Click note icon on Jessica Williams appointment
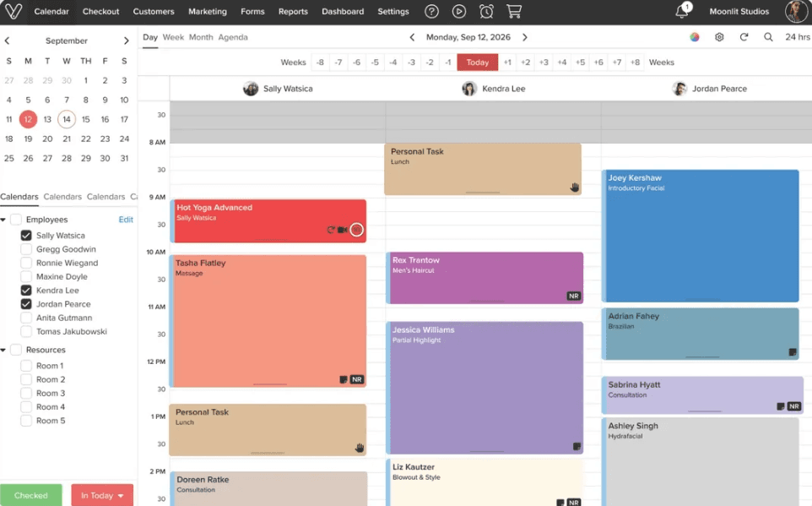The image size is (812, 506). 577,446
